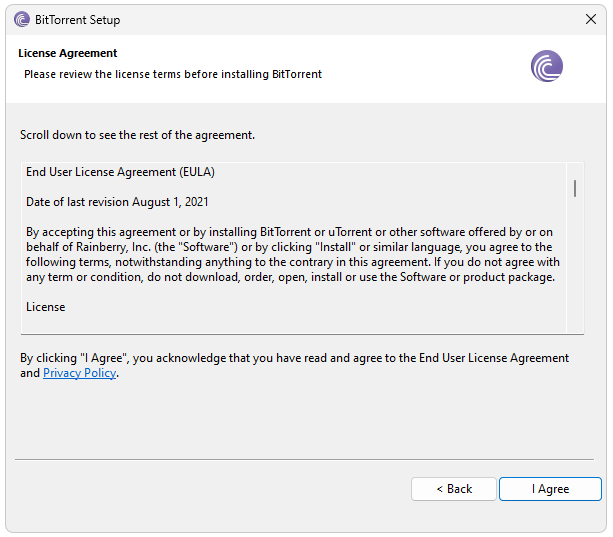Click the purple BitTorrent logo in header

(546, 67)
